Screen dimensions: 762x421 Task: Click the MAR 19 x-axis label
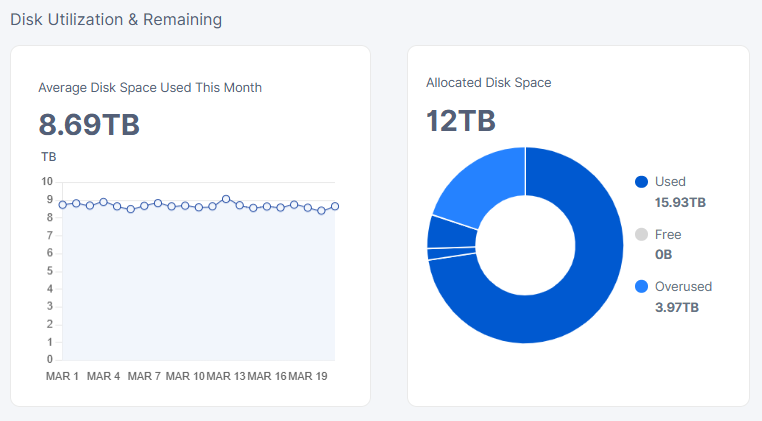point(309,376)
